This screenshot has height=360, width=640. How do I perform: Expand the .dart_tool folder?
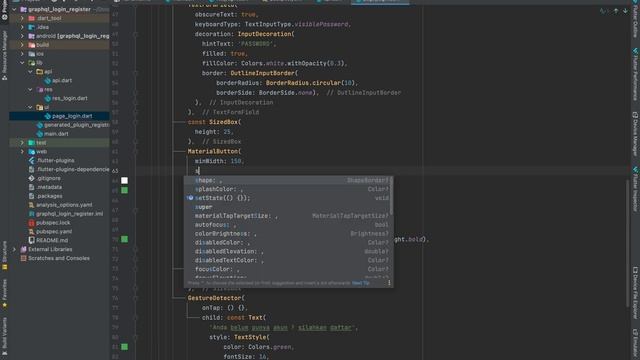pos(22,18)
